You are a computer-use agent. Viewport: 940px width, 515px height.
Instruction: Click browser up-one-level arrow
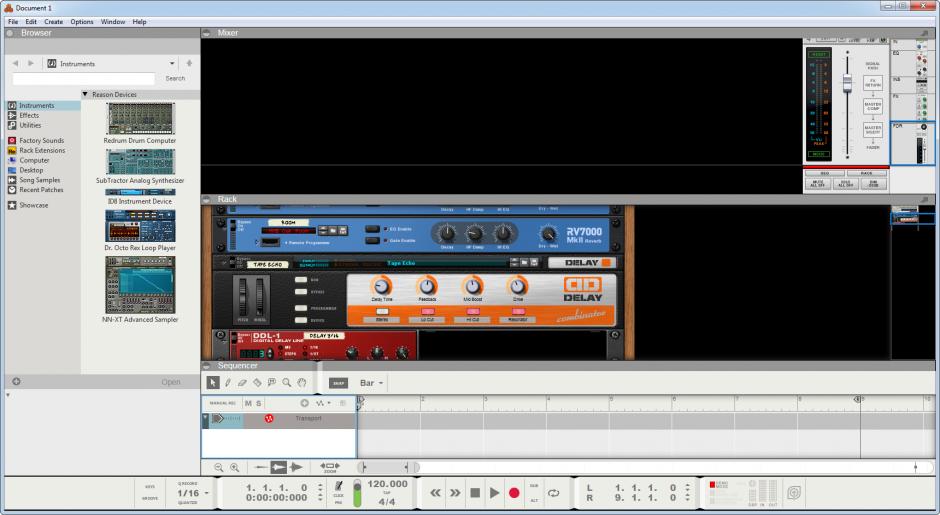click(x=189, y=63)
